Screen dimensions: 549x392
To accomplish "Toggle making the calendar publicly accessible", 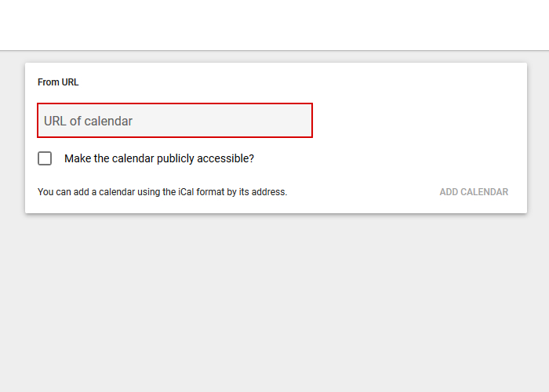I will click(x=45, y=158).
